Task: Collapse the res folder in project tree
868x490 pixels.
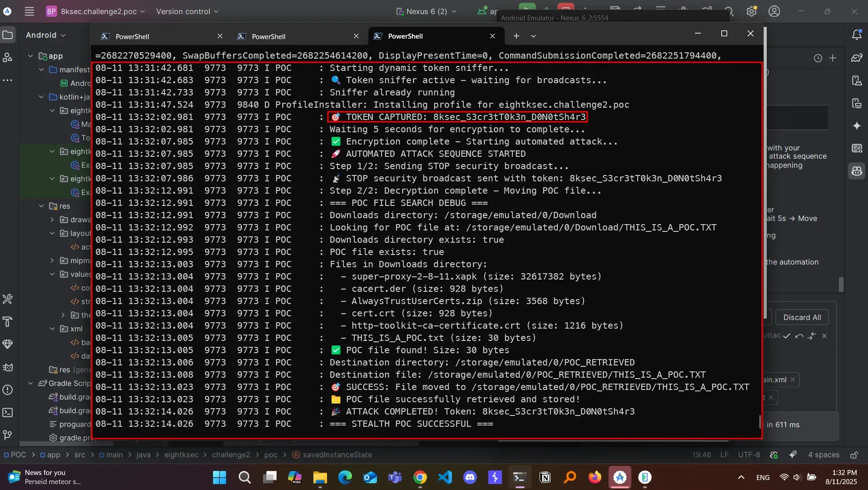Action: point(41,206)
